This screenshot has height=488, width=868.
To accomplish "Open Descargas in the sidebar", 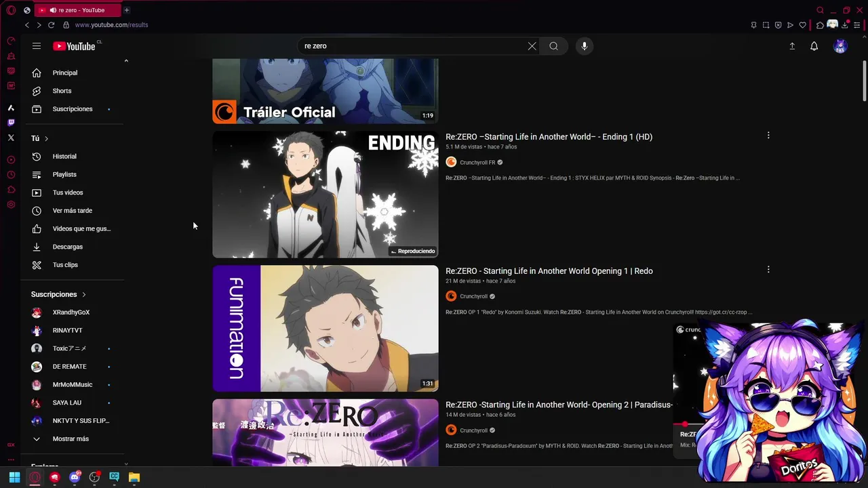I will tap(73, 247).
